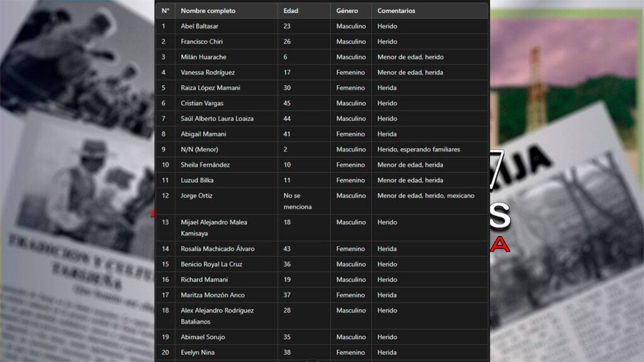644x362 pixels.
Task: Click the comment in Milán Huarache's row
Action: tap(411, 57)
